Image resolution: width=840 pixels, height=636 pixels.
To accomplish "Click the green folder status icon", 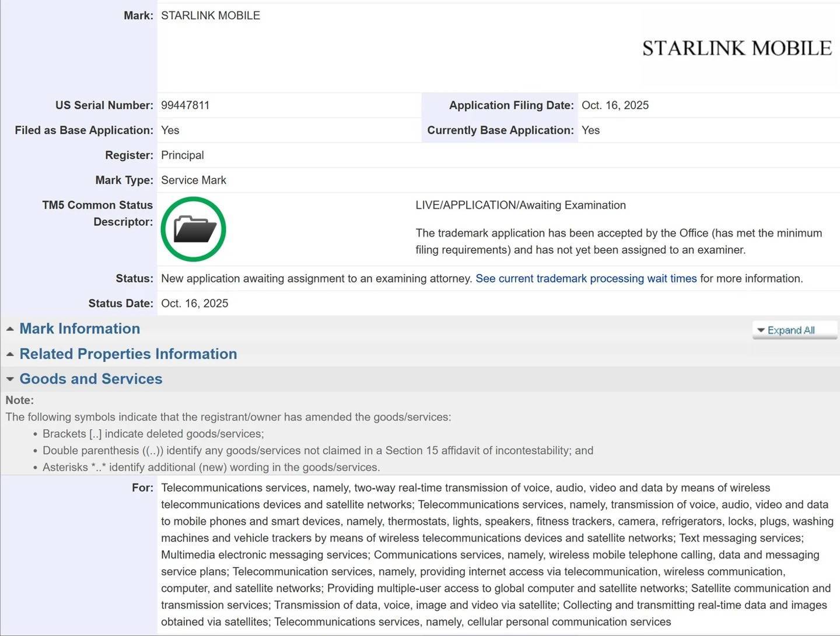I will point(193,229).
